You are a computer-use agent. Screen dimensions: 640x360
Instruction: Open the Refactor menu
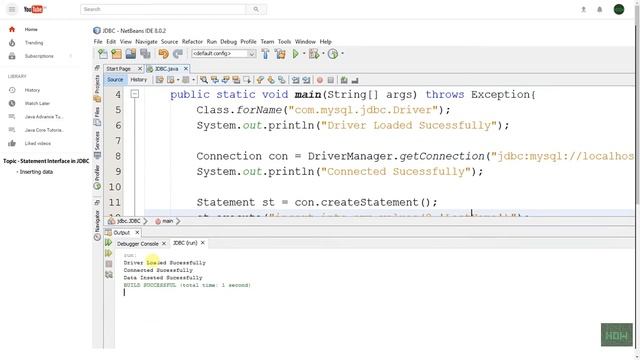(x=192, y=42)
